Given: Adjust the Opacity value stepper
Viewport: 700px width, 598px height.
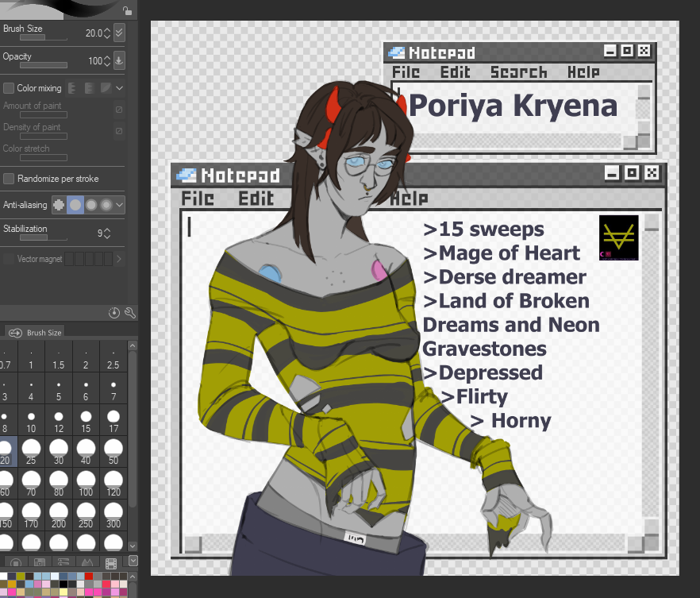Looking at the screenshot, I should tap(107, 60).
